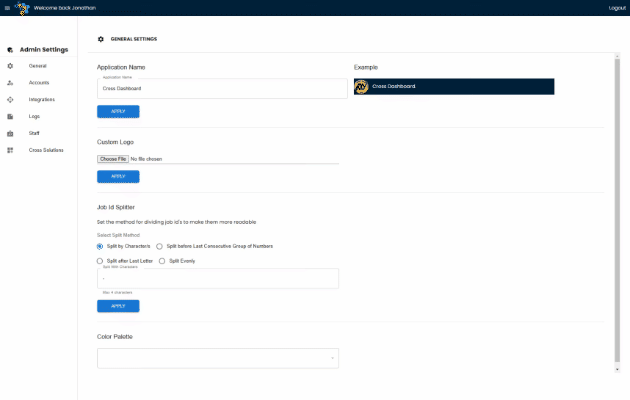Open the hamburger menu icon
Image resolution: width=630 pixels, height=400 pixels.
(x=7, y=8)
